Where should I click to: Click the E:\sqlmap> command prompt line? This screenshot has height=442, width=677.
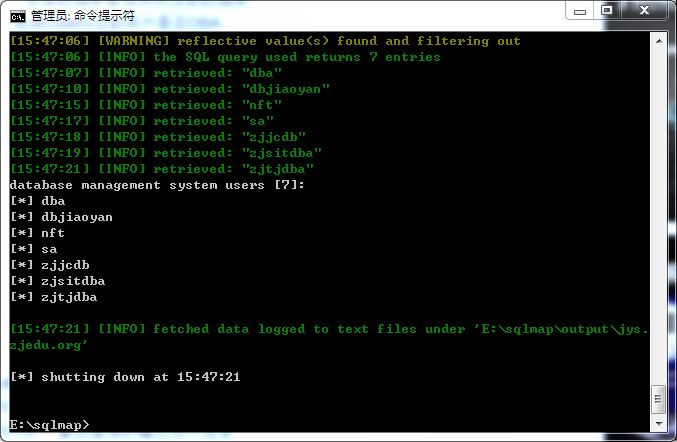click(x=50, y=425)
